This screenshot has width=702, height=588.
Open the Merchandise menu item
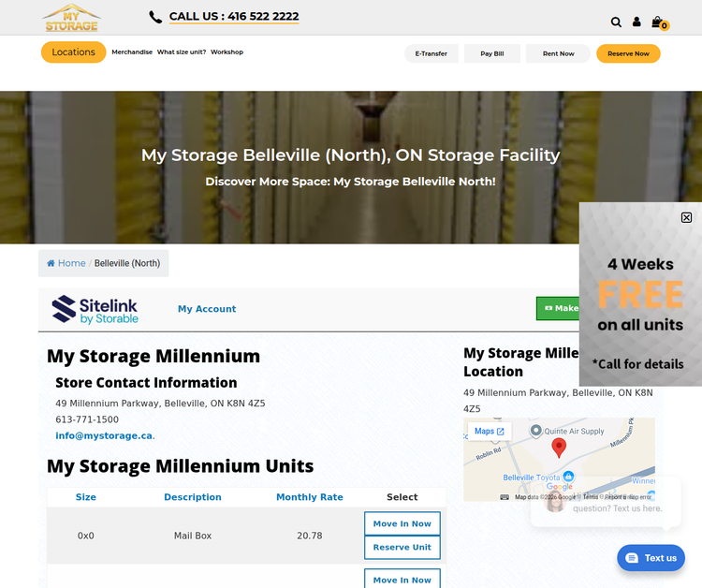tap(132, 51)
